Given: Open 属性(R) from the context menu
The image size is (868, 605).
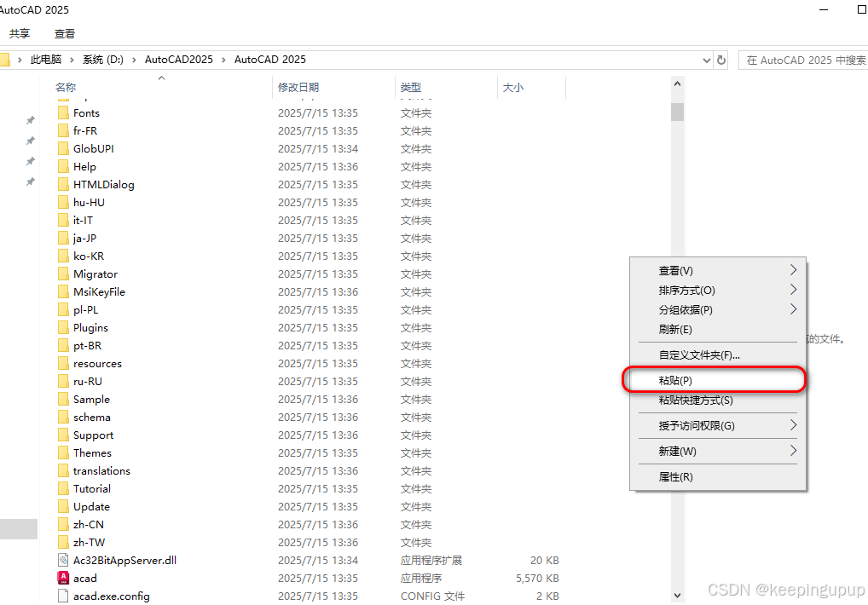Looking at the screenshot, I should click(x=717, y=476).
